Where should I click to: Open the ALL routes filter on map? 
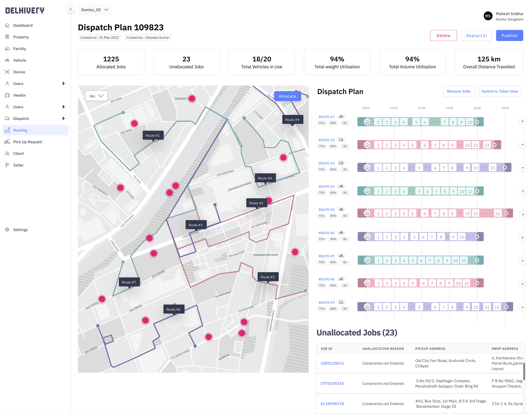(96, 96)
